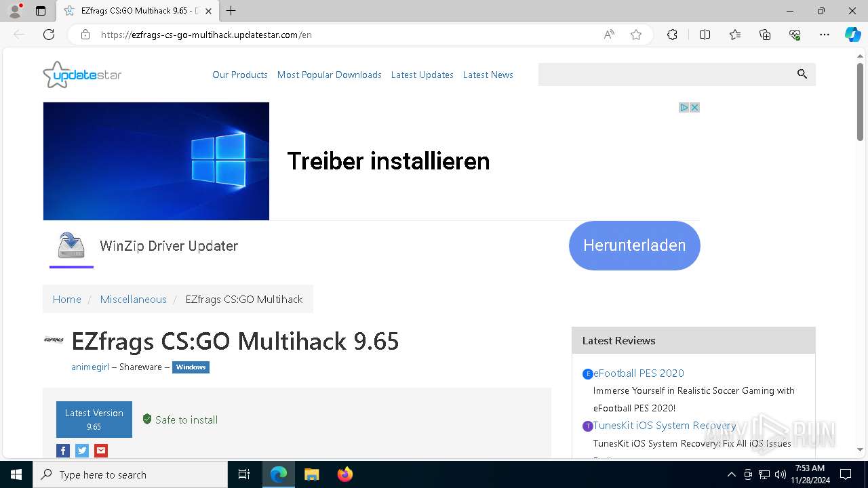Open Task View on taskbar
The image size is (868, 488).
tap(244, 474)
